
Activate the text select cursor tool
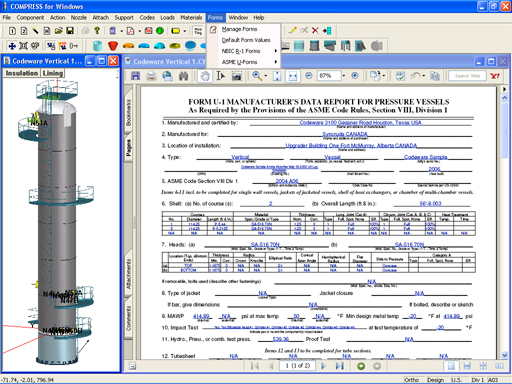[220, 76]
